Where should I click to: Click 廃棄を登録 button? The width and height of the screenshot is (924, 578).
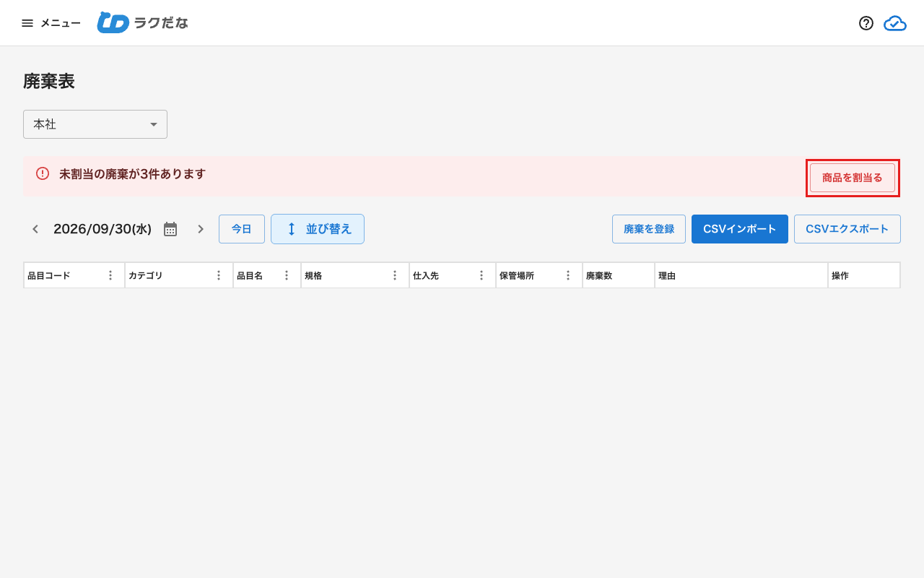[x=649, y=229]
